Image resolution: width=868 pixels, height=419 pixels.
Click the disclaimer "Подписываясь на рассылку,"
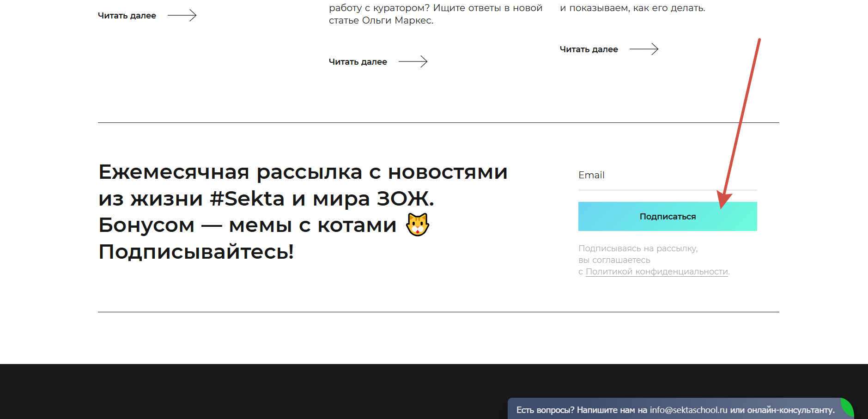coord(638,249)
